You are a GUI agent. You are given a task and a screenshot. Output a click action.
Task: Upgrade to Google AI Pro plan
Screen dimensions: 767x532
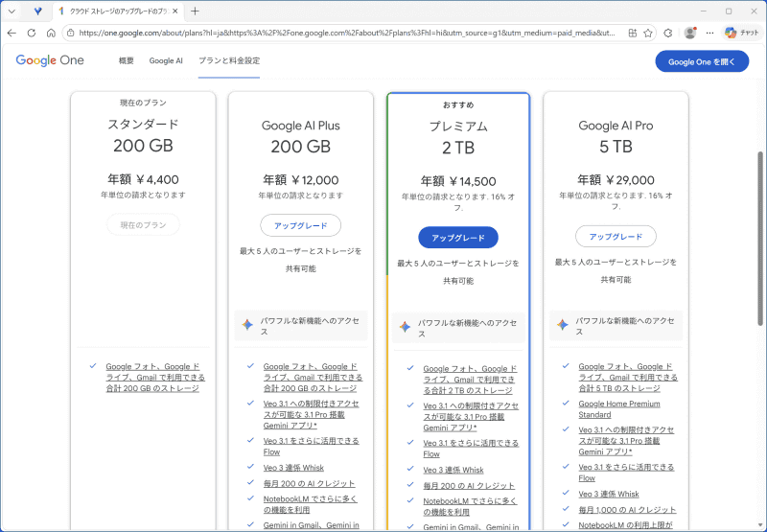616,236
